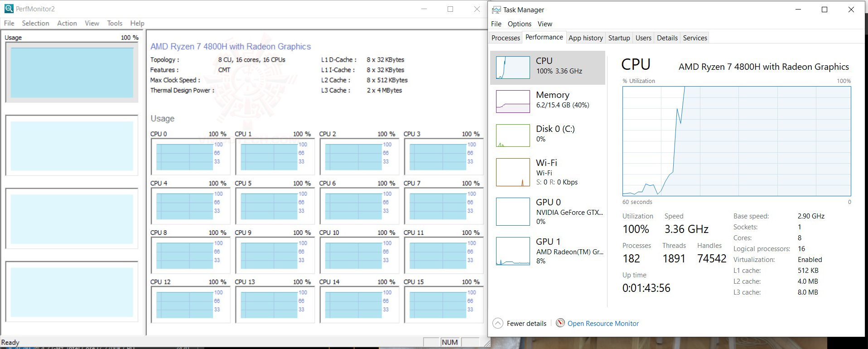The width and height of the screenshot is (868, 349).
Task: Open the Startup tab
Action: [619, 38]
